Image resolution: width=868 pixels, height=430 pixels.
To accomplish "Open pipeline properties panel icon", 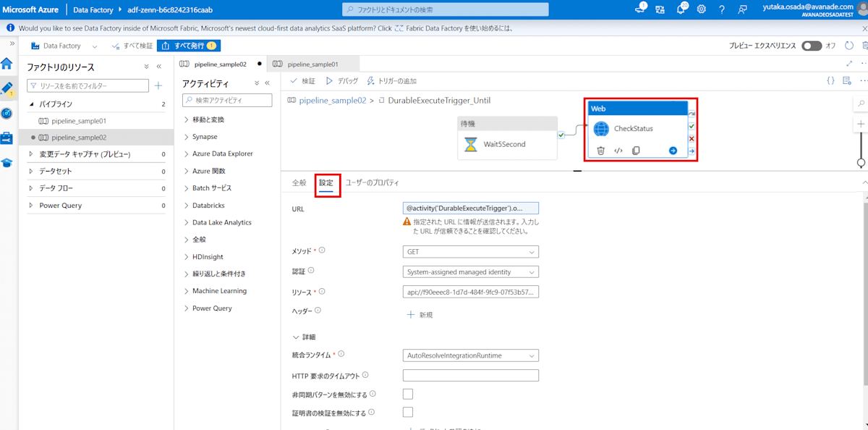I will pos(847,81).
